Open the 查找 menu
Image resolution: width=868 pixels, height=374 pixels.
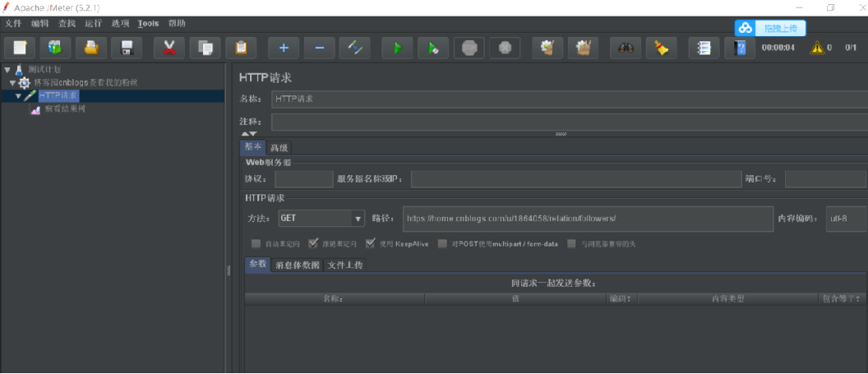[x=67, y=23]
